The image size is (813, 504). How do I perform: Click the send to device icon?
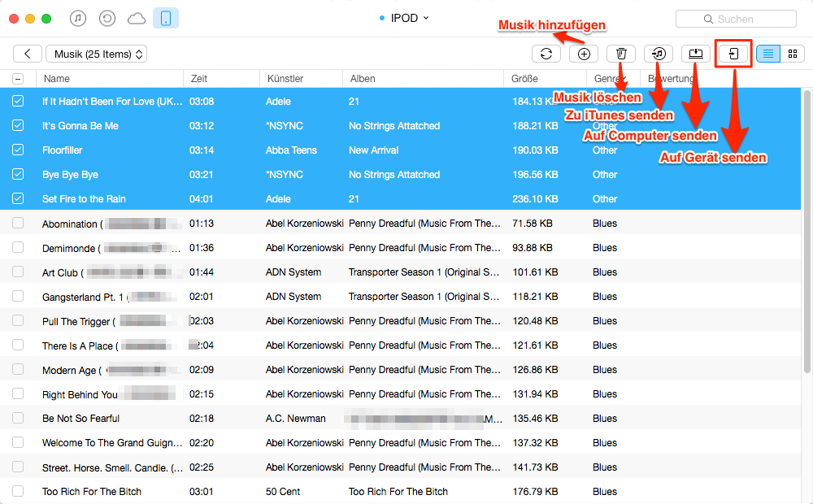pyautogui.click(x=733, y=54)
